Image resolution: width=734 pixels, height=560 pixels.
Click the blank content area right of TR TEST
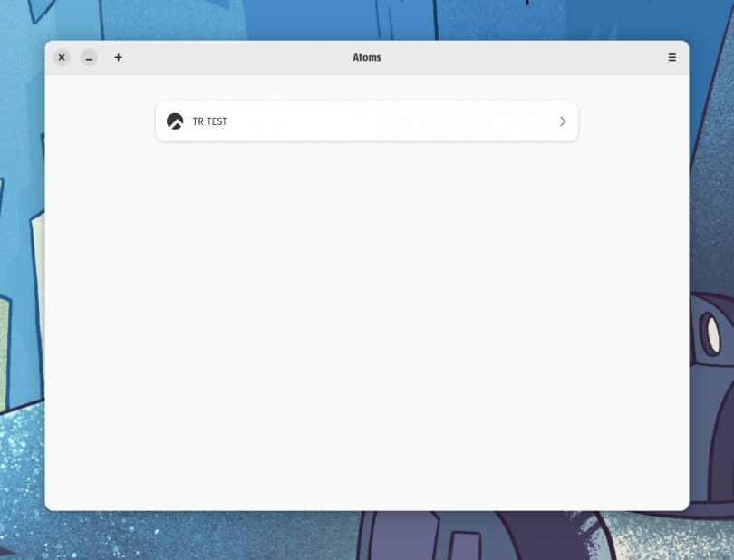(x=634, y=121)
